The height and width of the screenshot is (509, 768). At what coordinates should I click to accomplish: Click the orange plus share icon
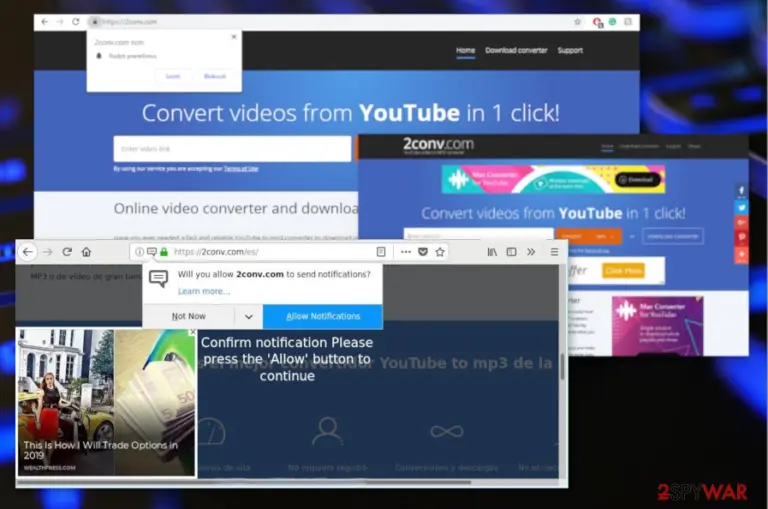[x=742, y=254]
